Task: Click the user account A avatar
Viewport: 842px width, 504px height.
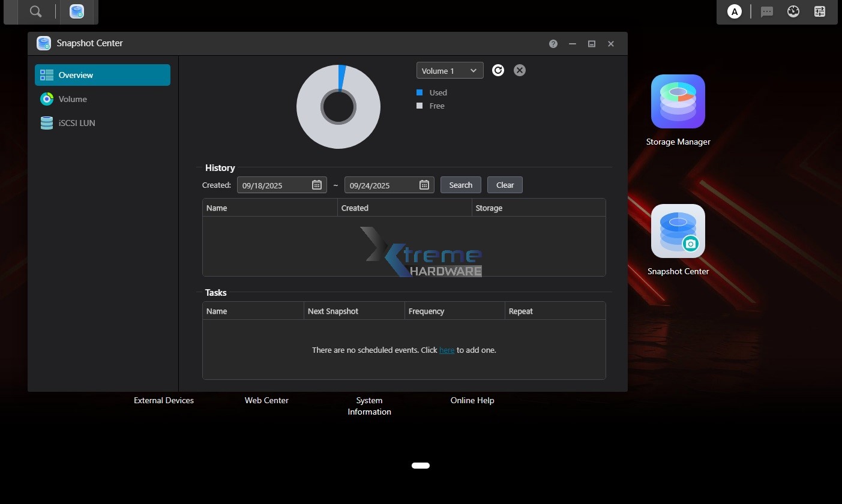Action: coord(734,11)
